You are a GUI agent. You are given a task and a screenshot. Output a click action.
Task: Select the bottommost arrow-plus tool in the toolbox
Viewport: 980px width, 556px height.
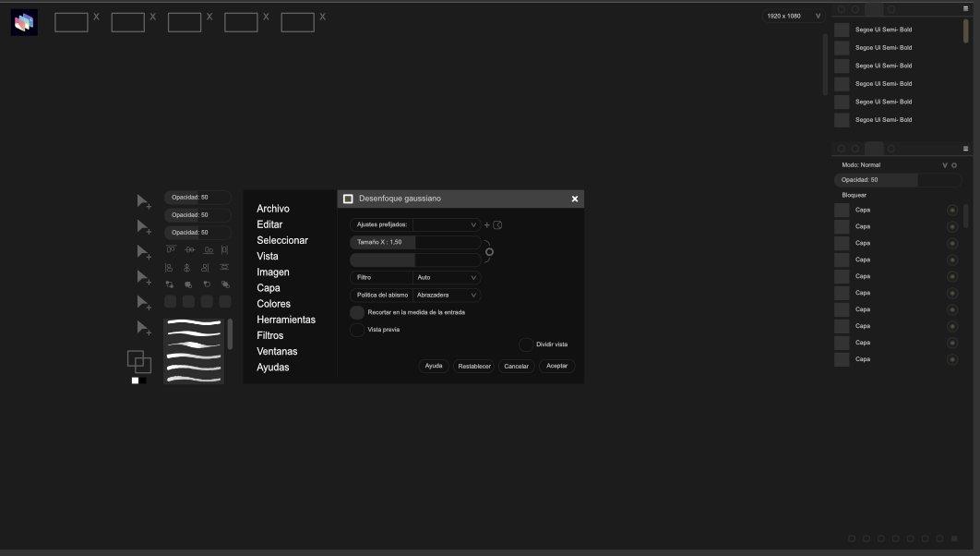click(x=144, y=328)
